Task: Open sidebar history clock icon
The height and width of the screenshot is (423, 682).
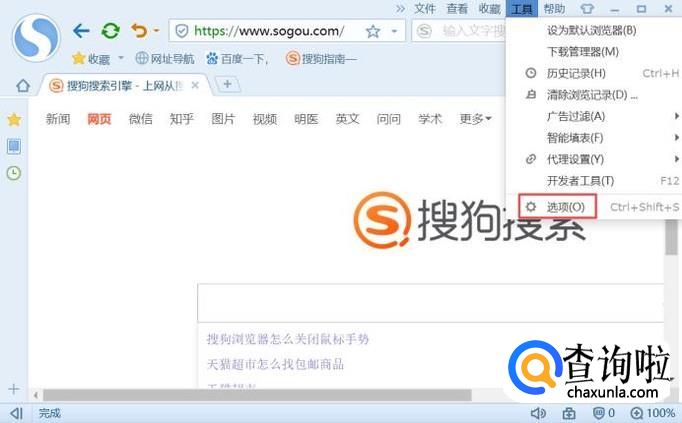Action: (14, 173)
